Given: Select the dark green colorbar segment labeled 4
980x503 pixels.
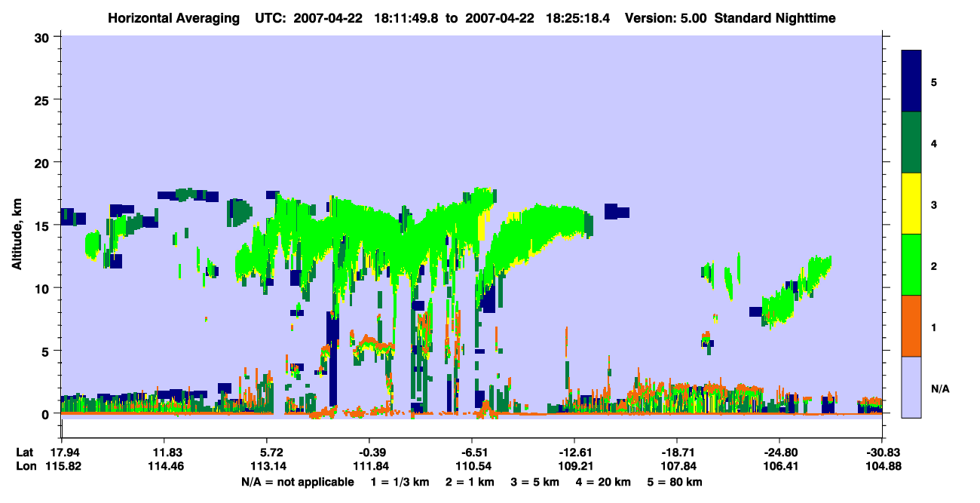Looking at the screenshot, I should (x=911, y=143).
